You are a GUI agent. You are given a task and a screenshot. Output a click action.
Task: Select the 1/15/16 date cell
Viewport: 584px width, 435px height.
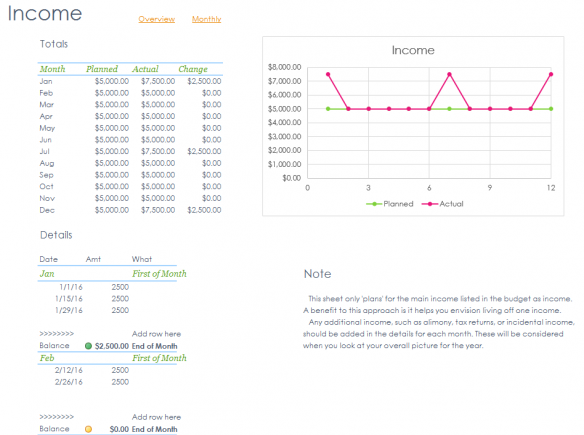69,299
